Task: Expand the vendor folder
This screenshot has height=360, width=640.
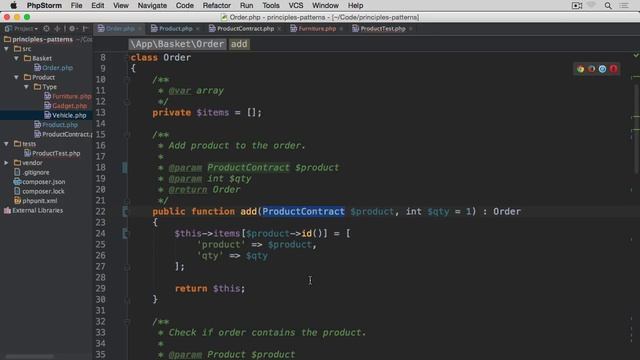Action: tap(6, 163)
